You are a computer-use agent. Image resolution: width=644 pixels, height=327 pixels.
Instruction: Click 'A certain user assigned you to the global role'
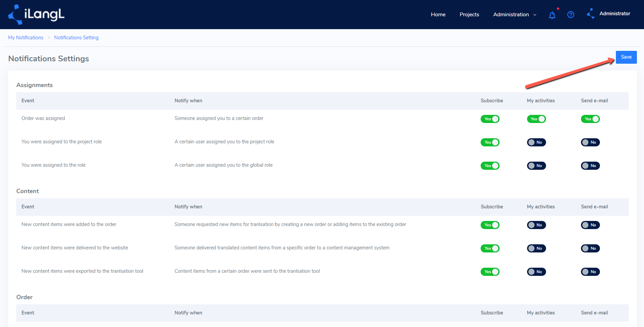[223, 165]
